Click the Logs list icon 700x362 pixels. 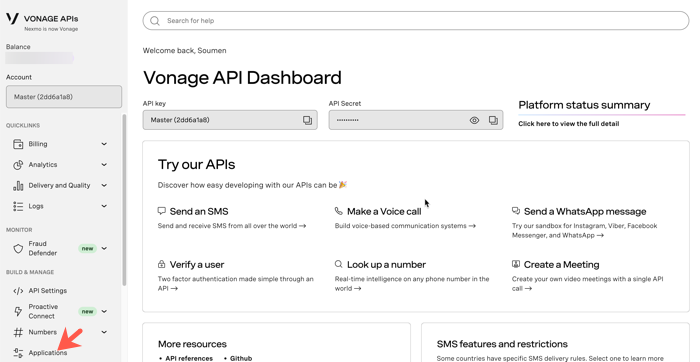(18, 206)
